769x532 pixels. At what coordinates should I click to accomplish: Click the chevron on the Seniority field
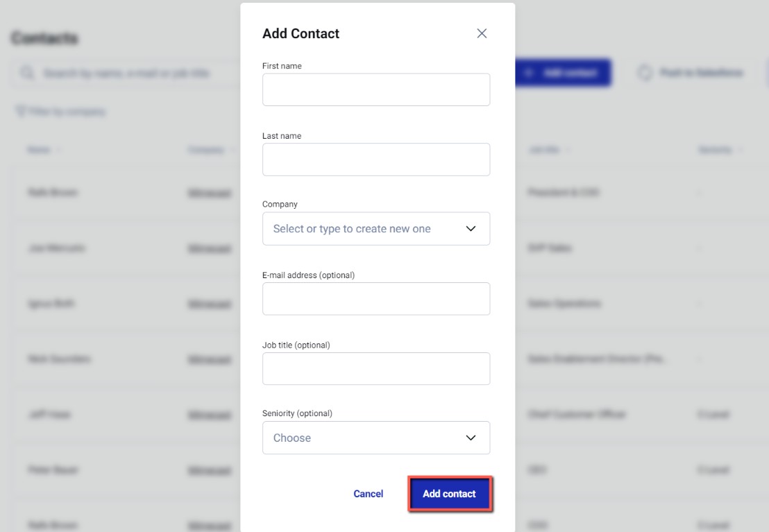click(470, 438)
